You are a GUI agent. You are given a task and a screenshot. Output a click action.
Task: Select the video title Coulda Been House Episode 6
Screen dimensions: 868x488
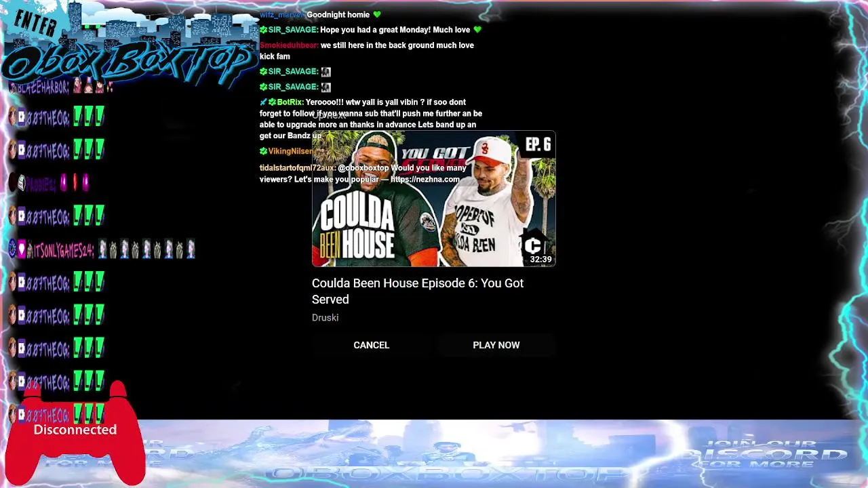(418, 291)
